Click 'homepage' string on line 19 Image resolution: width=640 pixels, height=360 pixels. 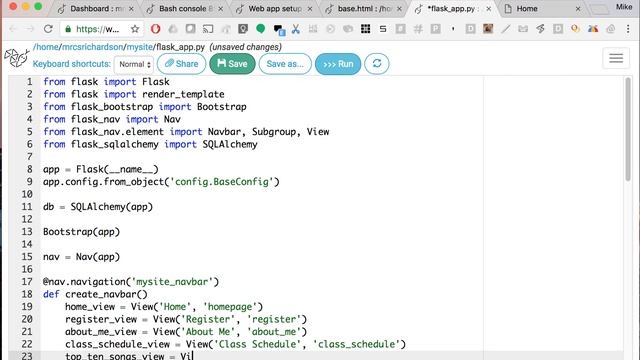[230, 307]
